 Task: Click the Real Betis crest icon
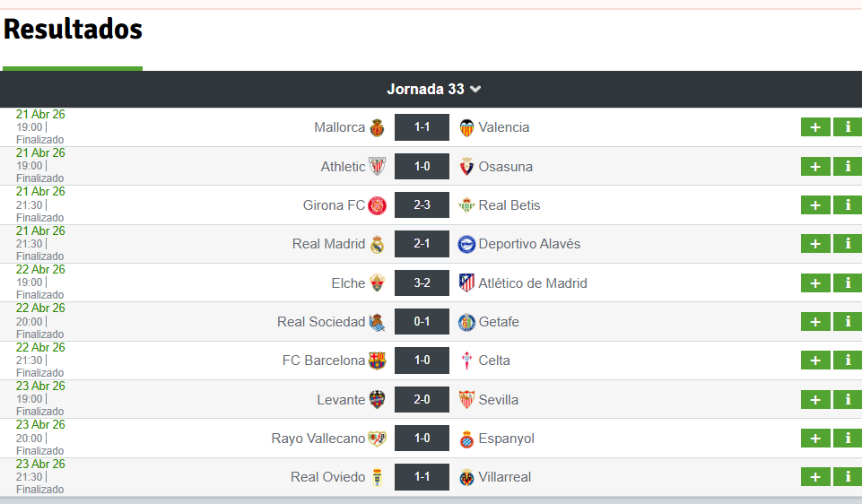click(x=466, y=205)
